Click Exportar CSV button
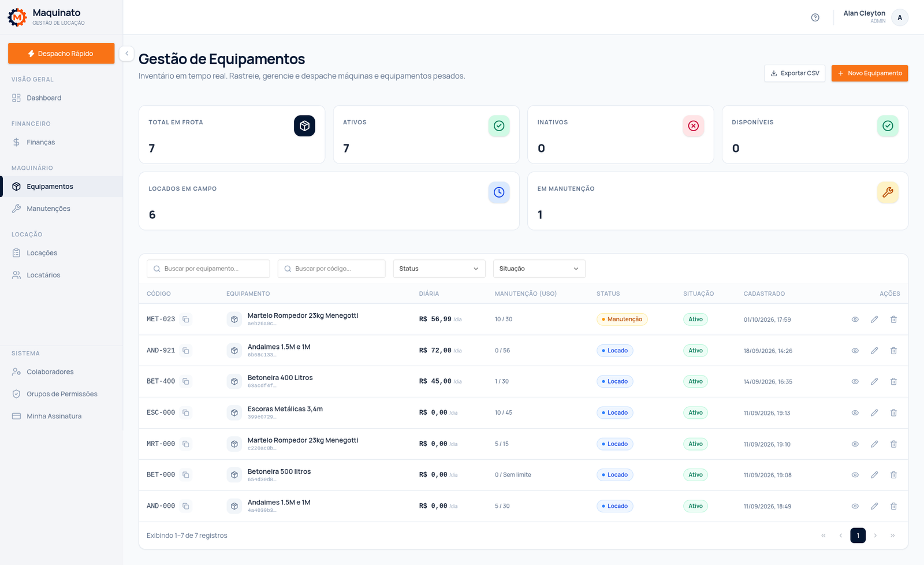 [795, 73]
